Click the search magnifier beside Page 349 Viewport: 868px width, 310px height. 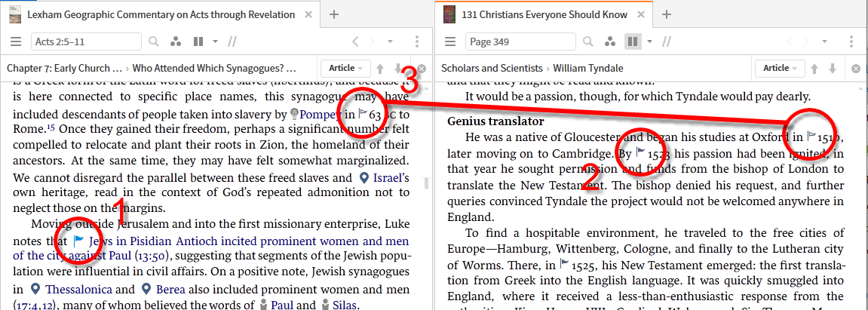tap(589, 41)
